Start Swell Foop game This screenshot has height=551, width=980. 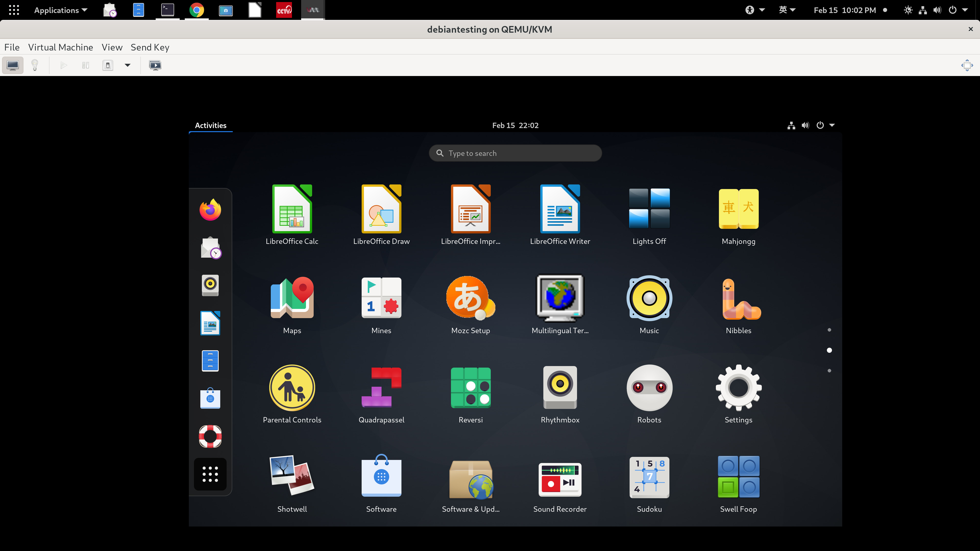738,483
